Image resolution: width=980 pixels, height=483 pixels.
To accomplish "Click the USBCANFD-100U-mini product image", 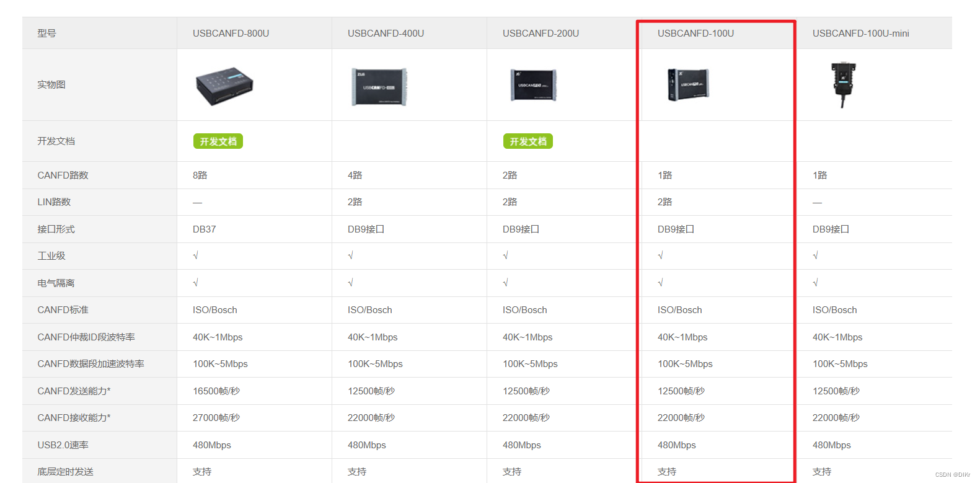I will click(844, 85).
